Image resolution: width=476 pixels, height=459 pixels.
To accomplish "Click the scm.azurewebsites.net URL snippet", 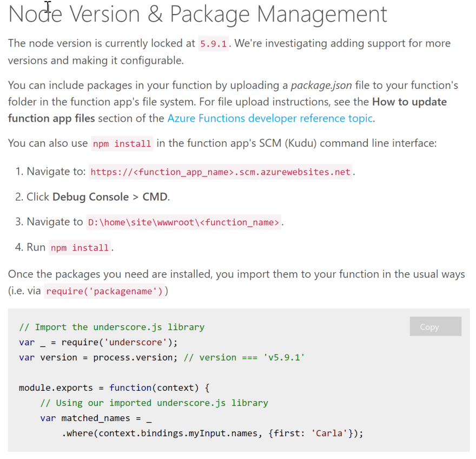I will (x=220, y=172).
